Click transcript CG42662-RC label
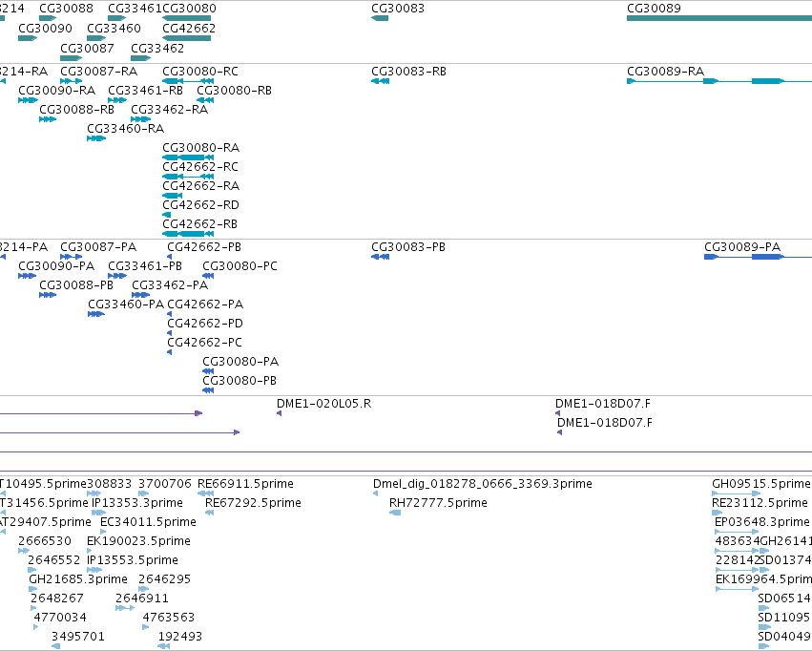Image resolution: width=812 pixels, height=651 pixels. coord(200,167)
